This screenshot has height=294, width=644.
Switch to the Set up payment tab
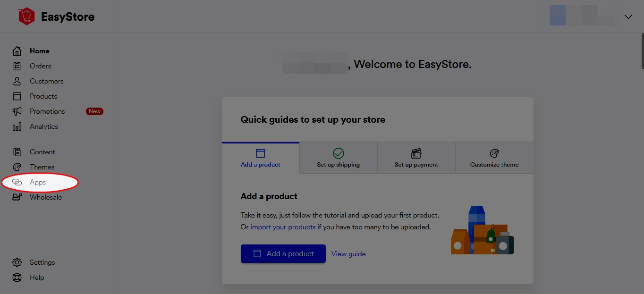coord(416,158)
